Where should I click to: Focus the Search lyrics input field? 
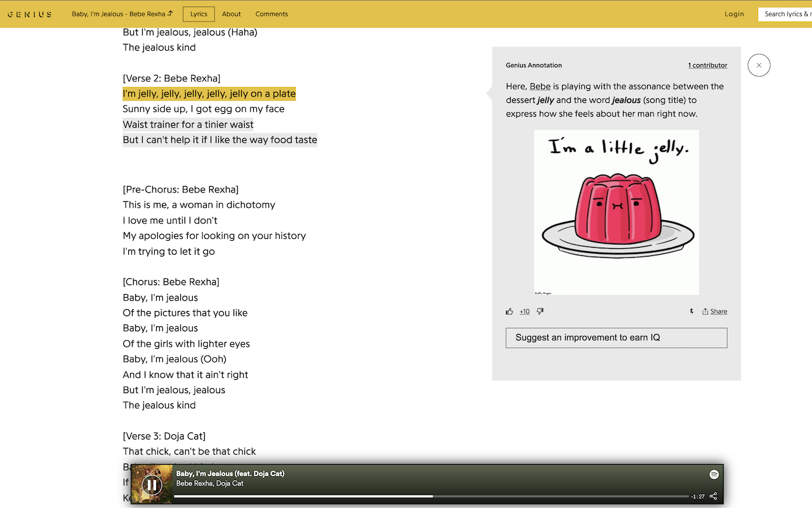[x=785, y=14]
